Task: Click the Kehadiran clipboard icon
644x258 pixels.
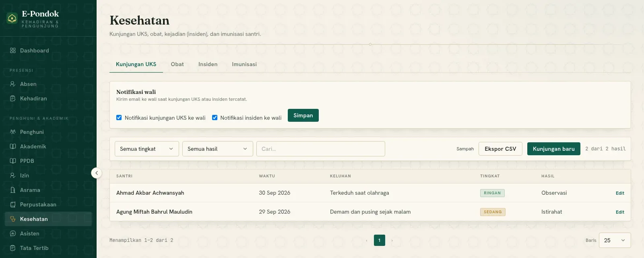Action: 13,98
